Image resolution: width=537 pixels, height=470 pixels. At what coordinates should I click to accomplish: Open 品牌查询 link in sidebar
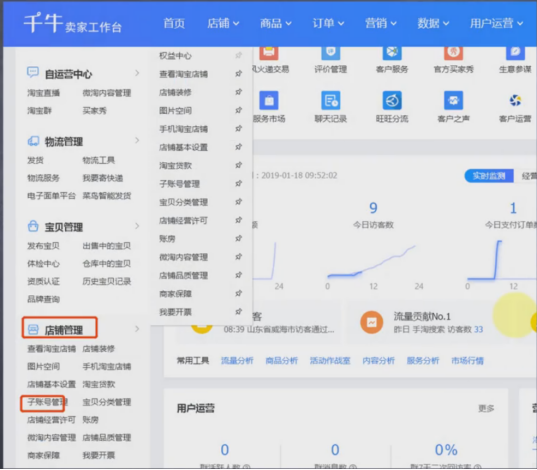coord(43,299)
